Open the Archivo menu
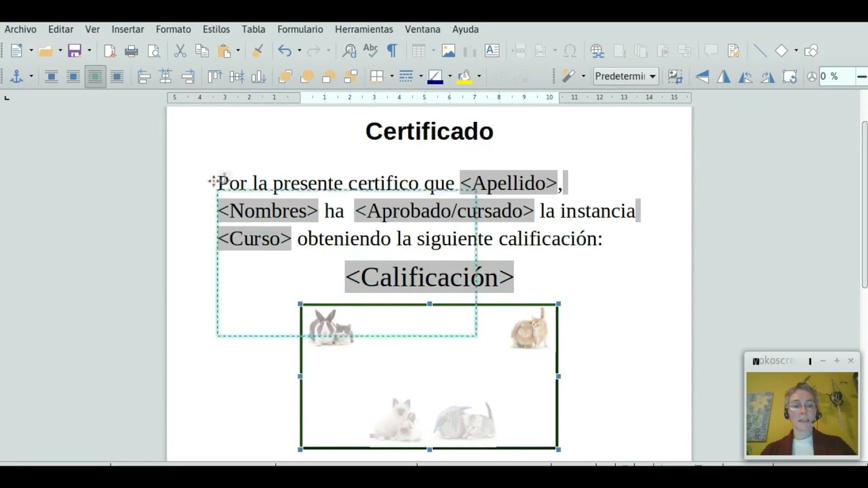 pyautogui.click(x=20, y=29)
